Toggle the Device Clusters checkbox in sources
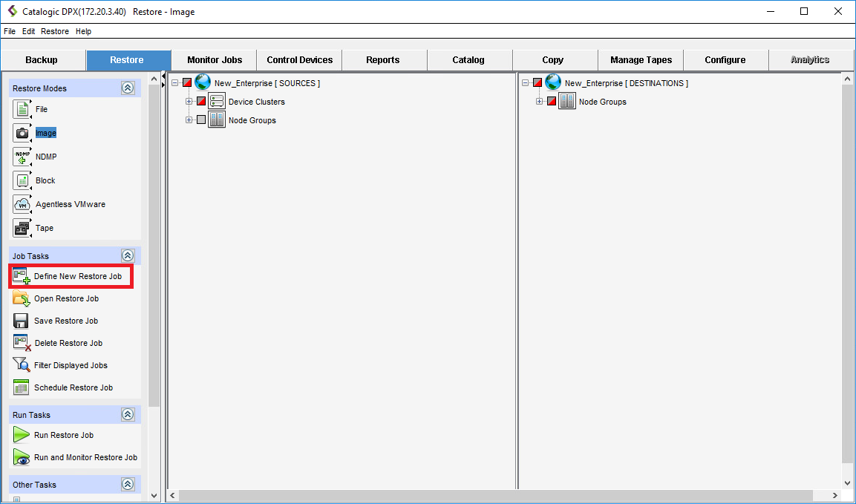The width and height of the screenshot is (856, 504). 201,102
